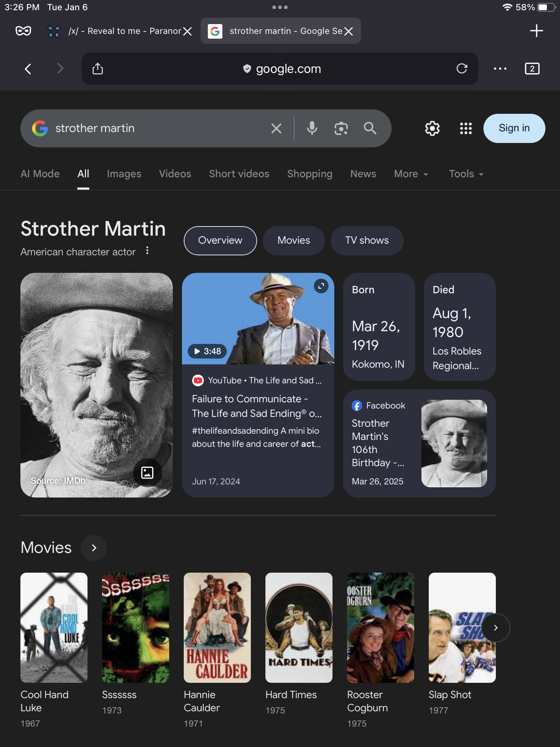Add a new browser tab
The image size is (560, 747).
[x=536, y=31]
